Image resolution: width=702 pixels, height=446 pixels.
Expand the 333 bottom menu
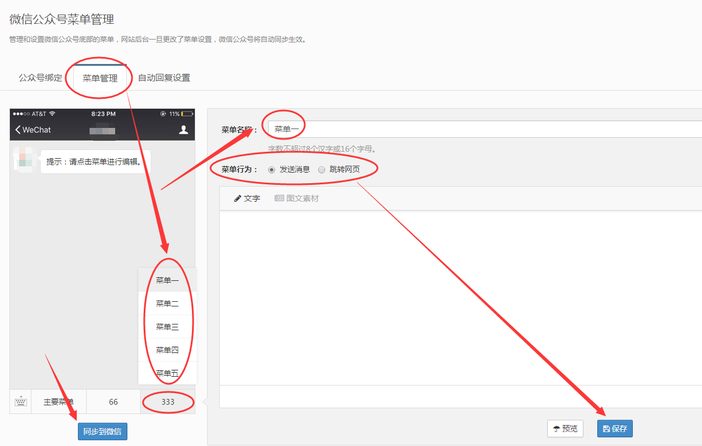[x=166, y=402]
